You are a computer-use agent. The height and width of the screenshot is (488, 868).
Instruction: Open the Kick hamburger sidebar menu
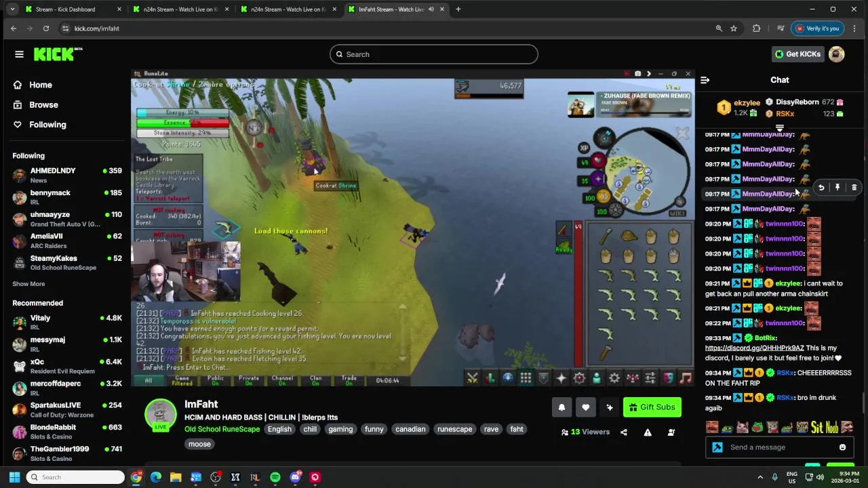click(x=19, y=54)
